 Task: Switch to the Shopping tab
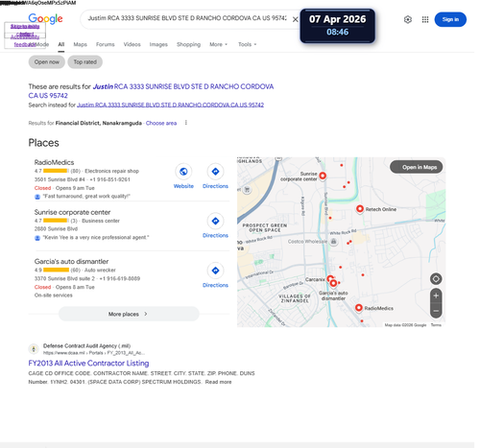188,44
